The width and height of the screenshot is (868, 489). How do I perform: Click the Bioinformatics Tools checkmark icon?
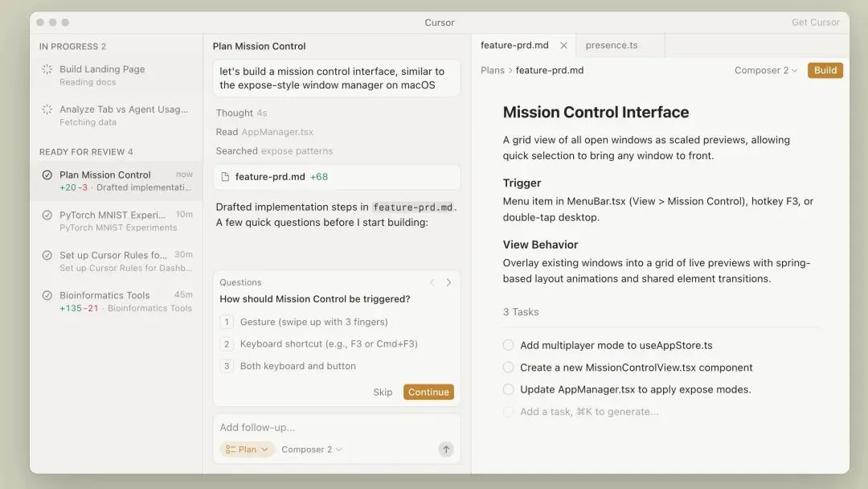coord(47,296)
